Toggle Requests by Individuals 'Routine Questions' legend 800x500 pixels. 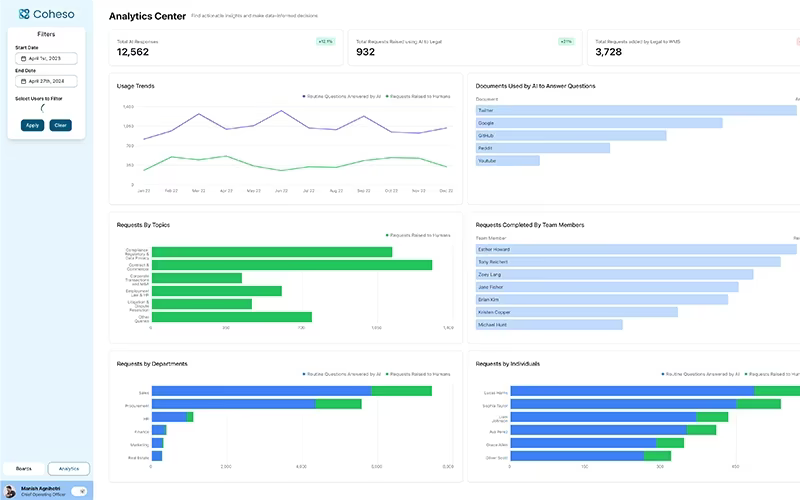pos(701,374)
